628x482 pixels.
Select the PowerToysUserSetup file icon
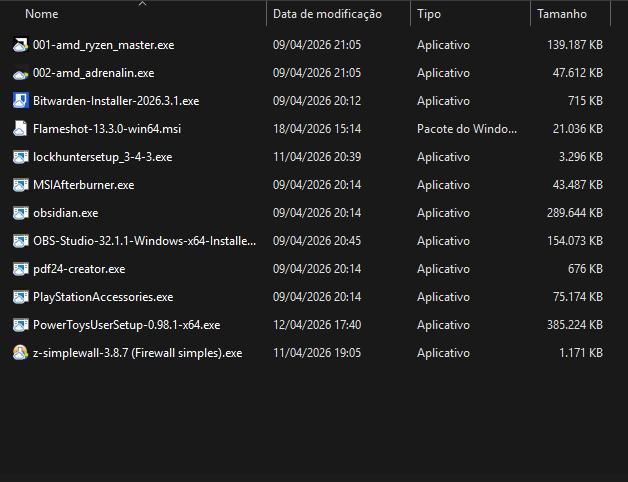tap(21, 325)
